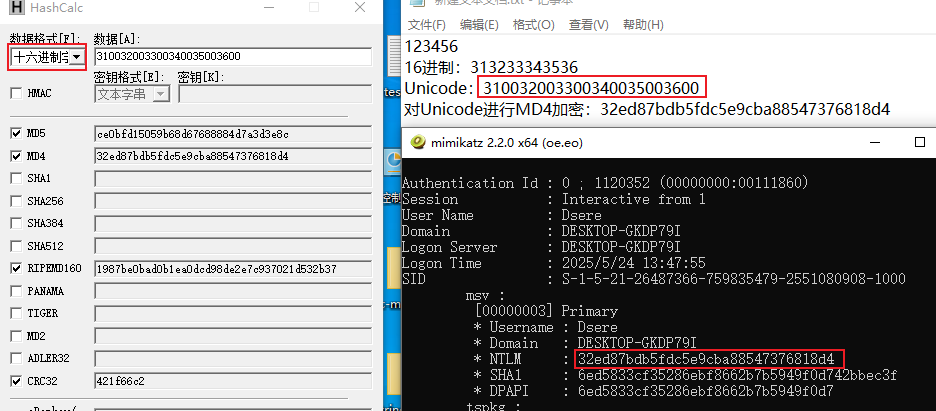936x411 pixels.
Task: Click the CRC32 result field
Action: pos(233,381)
